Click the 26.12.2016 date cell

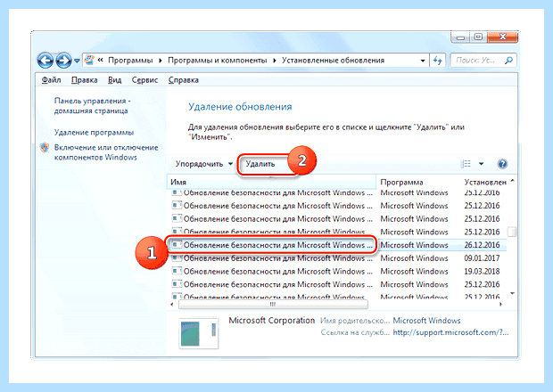point(482,245)
